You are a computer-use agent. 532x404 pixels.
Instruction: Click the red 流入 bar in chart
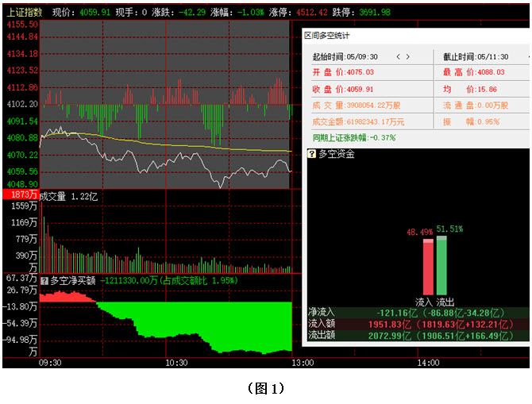point(427,267)
